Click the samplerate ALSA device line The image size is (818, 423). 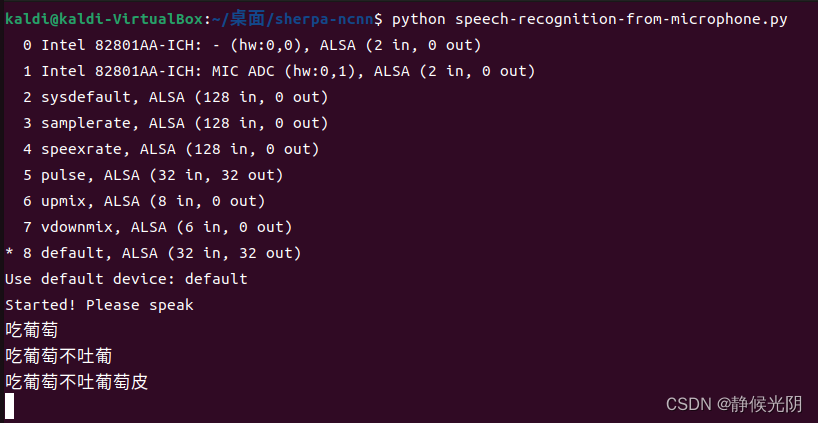coord(175,124)
